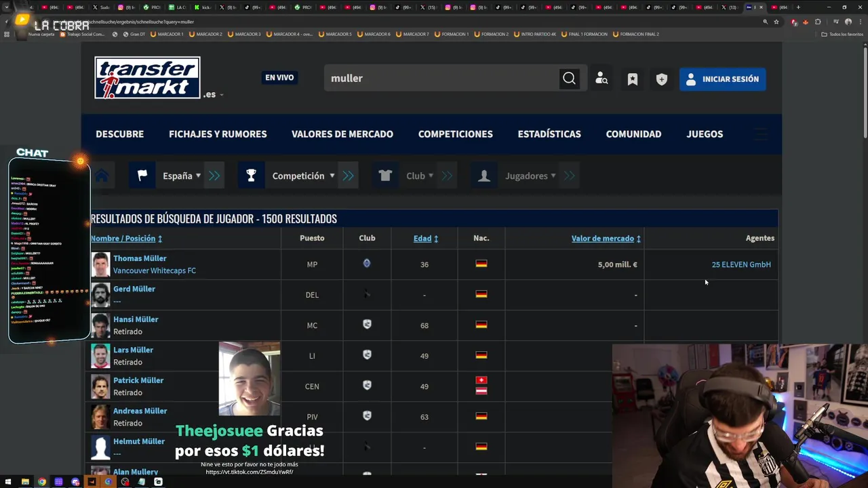Open the Vancouver Whitecaps FC link
Image resolution: width=868 pixels, height=488 pixels.
point(155,270)
